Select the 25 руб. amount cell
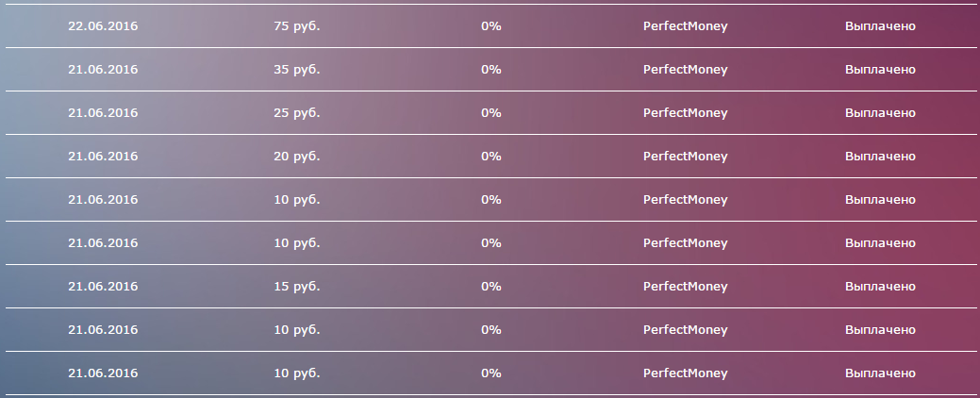This screenshot has height=398, width=980. tap(296, 113)
